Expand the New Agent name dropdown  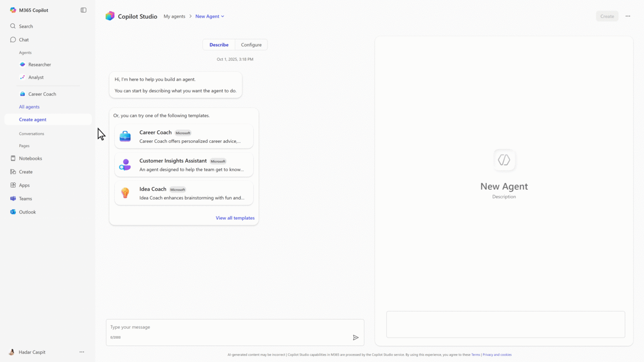coord(223,16)
